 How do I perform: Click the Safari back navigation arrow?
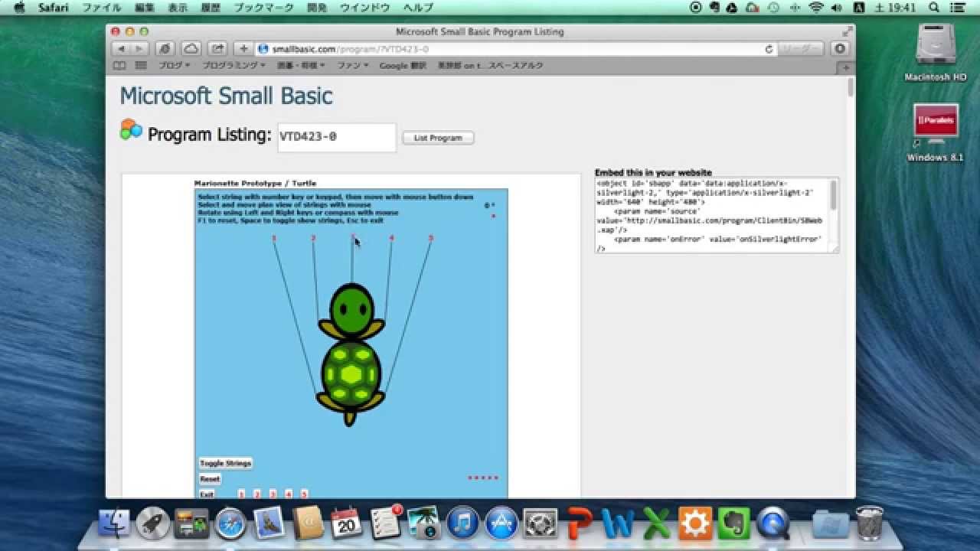[120, 48]
